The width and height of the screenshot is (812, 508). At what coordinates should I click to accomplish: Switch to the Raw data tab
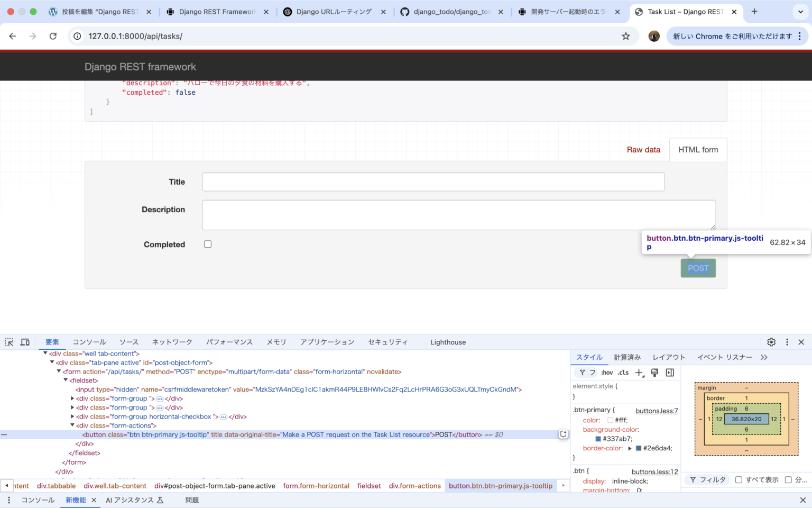point(643,150)
